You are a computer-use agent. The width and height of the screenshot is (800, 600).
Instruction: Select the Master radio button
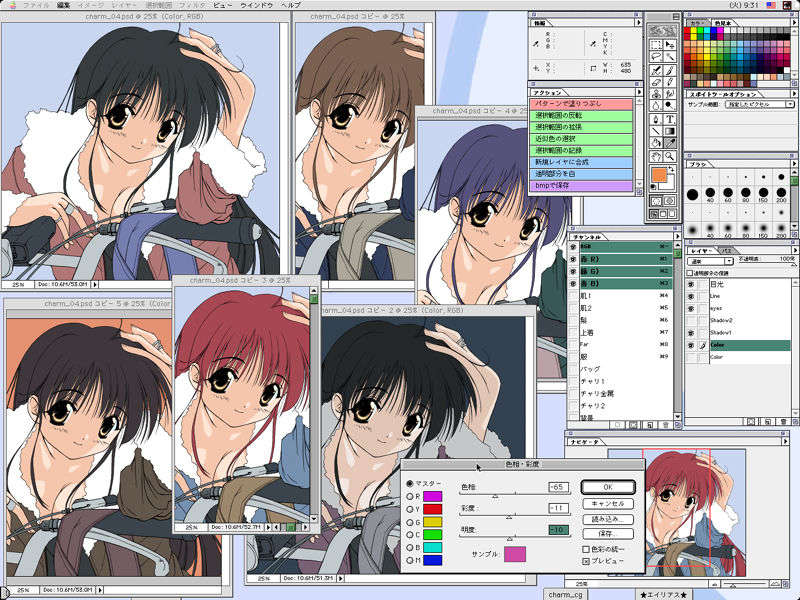410,483
